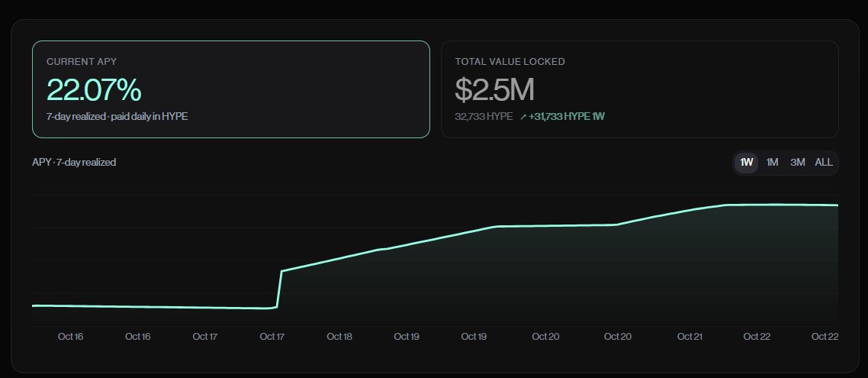
Task: Click the leftmost start of the APY line
Action: (34, 305)
